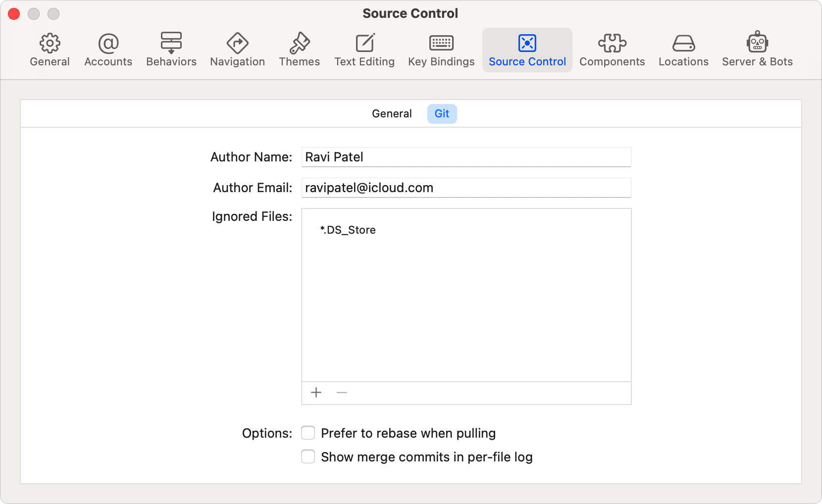Add a new ignored file pattern

[x=316, y=393]
